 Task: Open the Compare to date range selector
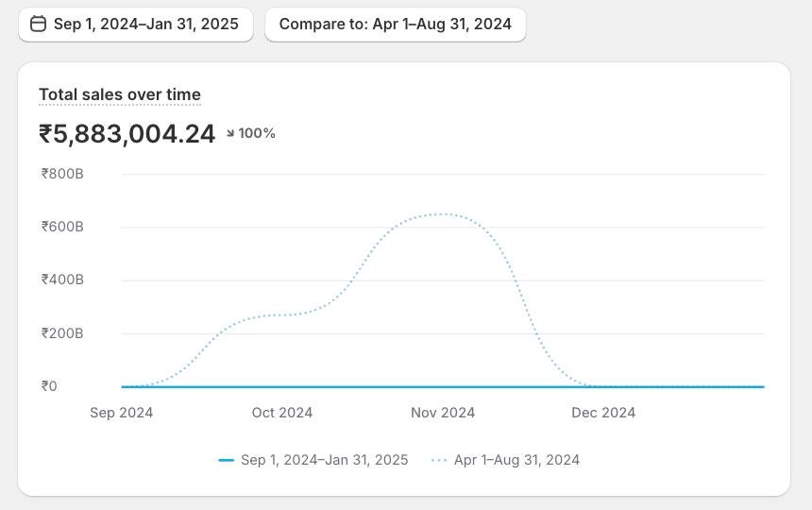[x=395, y=25]
